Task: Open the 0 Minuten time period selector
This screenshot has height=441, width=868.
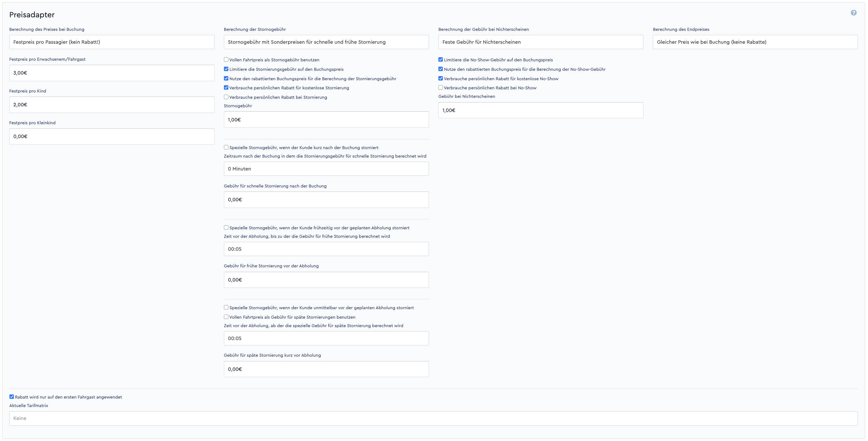Action: tap(326, 169)
